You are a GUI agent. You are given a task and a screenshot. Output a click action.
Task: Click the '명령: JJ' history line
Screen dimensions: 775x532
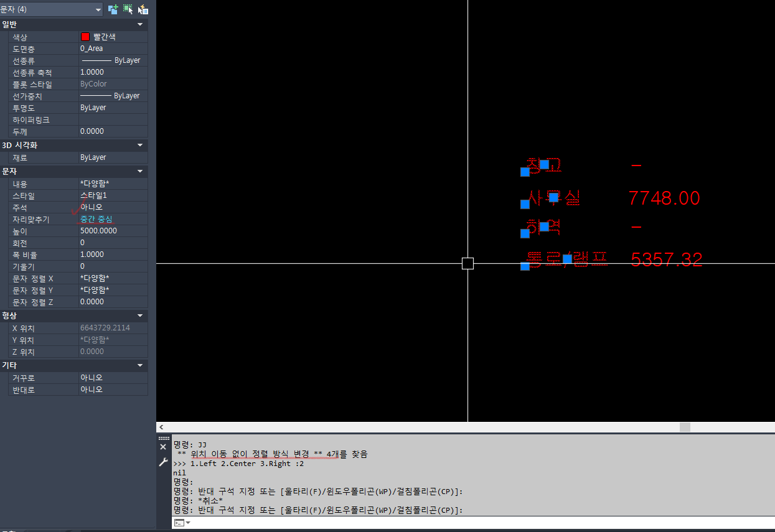190,445
